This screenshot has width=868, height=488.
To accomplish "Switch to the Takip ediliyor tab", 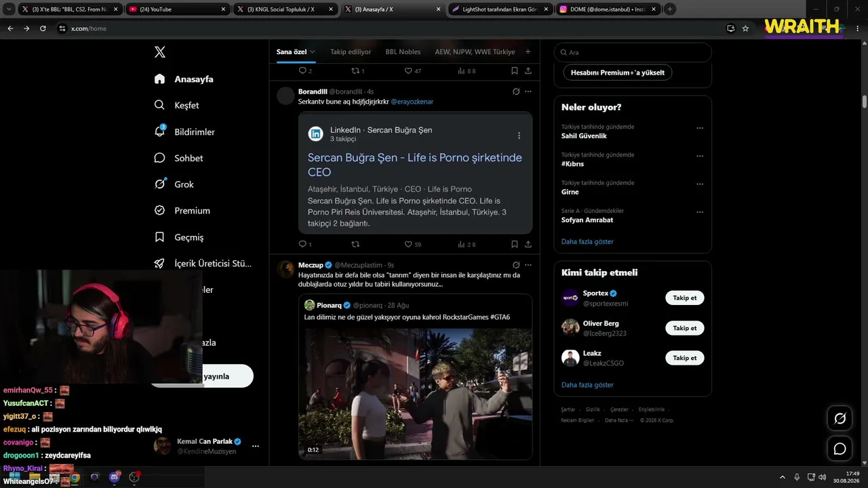I will pyautogui.click(x=351, y=52).
